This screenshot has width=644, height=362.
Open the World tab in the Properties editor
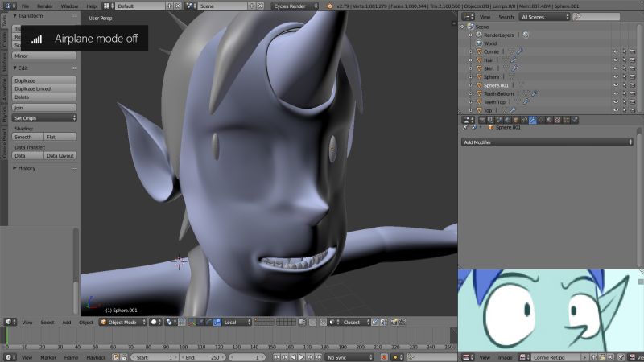507,120
